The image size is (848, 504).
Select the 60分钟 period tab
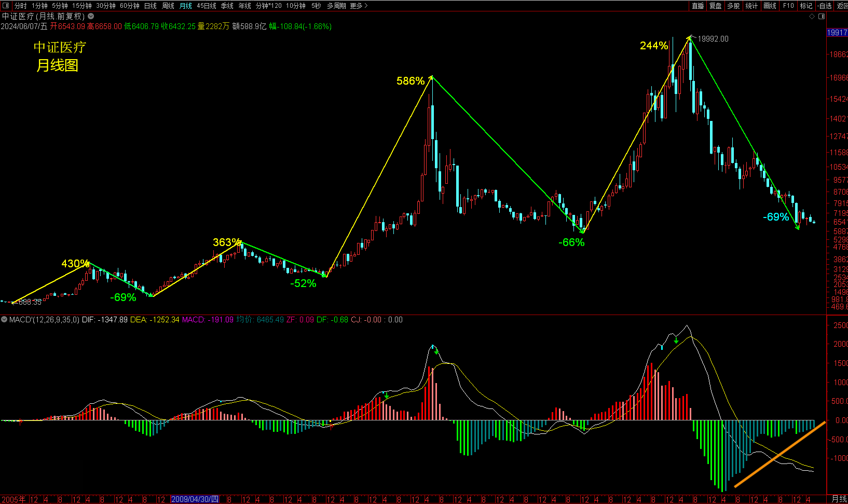[130, 6]
